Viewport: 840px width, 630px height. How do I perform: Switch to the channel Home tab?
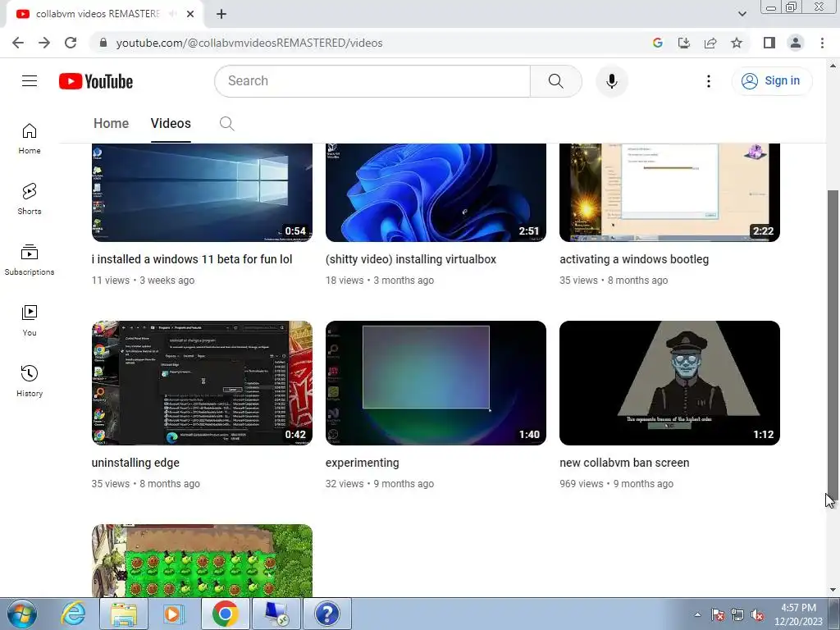pos(111,123)
